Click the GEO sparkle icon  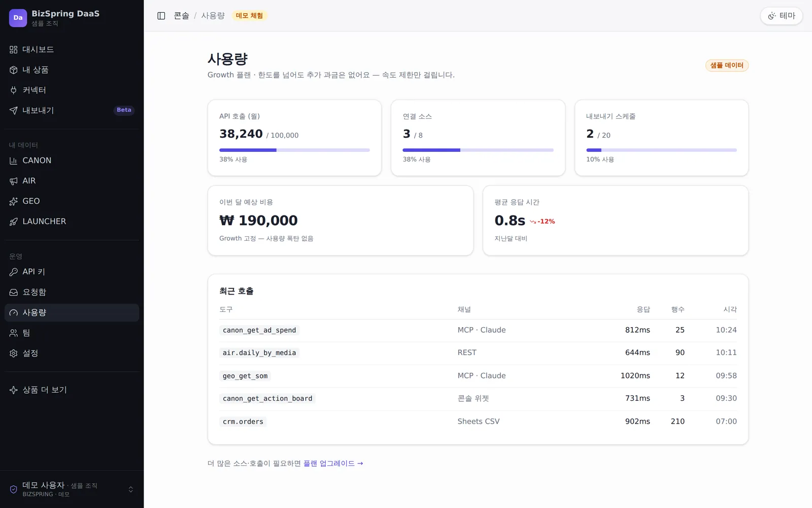click(14, 201)
